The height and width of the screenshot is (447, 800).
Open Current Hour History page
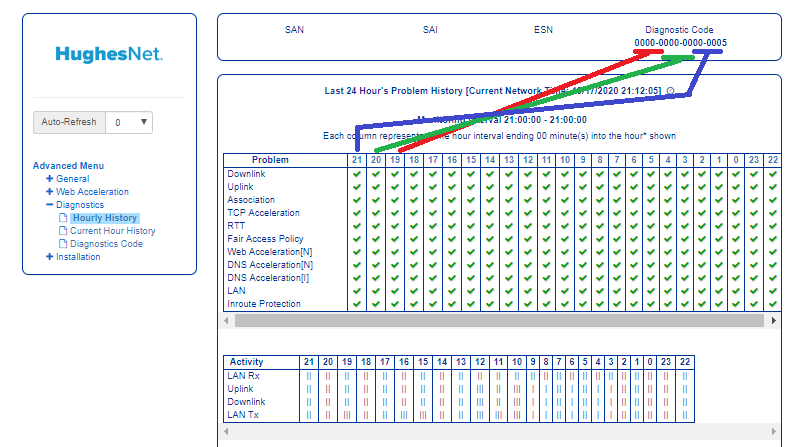(x=112, y=231)
